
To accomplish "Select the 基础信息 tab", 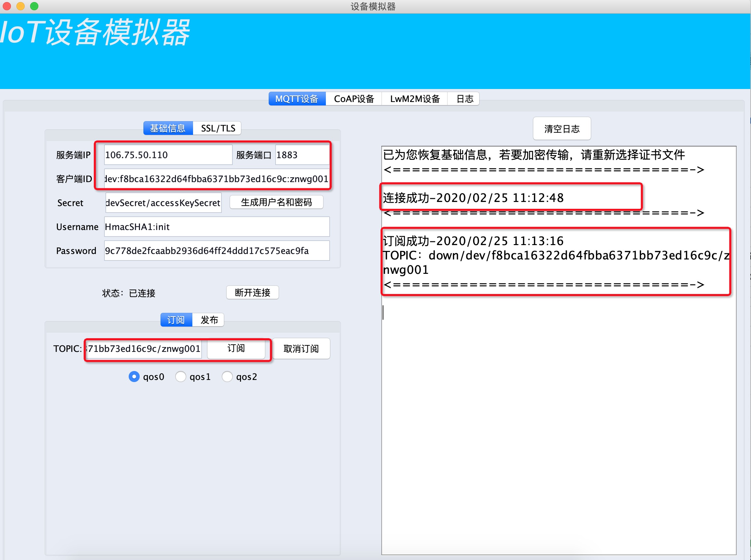I will click(x=168, y=128).
